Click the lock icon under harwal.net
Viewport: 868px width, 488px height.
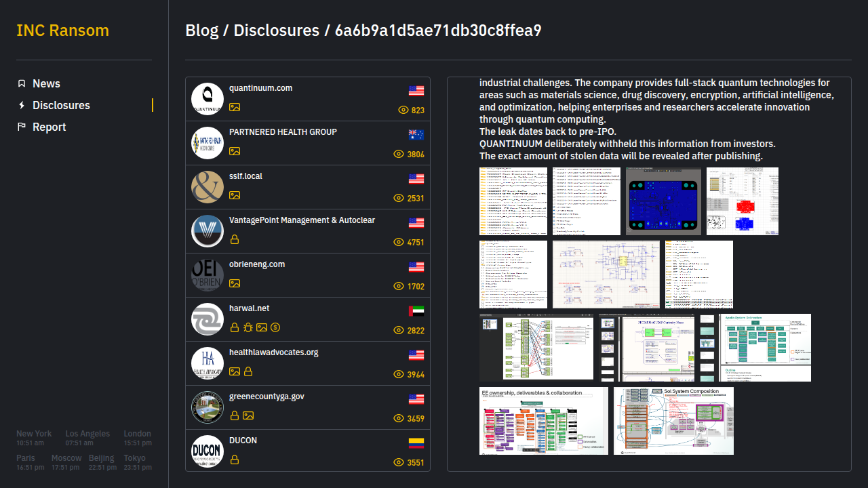click(235, 327)
